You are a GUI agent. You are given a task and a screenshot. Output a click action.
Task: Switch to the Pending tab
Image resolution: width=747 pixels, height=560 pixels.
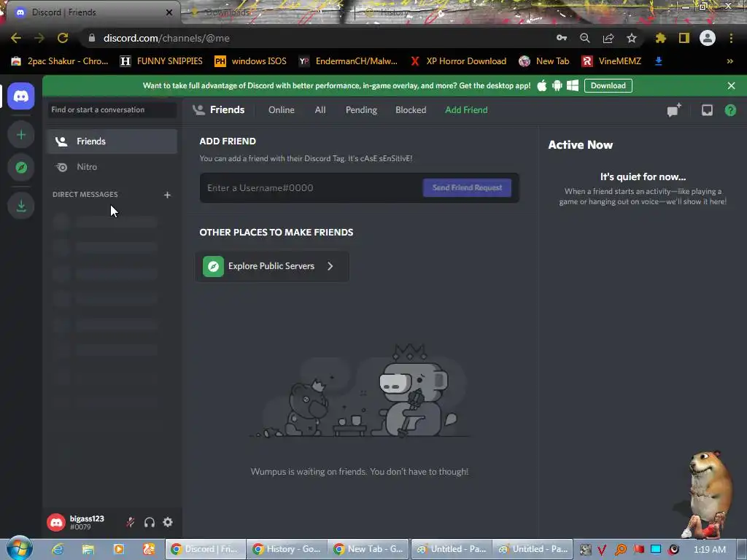pyautogui.click(x=361, y=110)
